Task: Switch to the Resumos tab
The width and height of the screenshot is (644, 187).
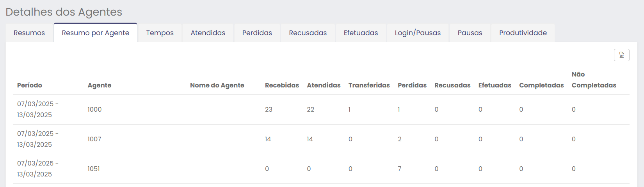Action: tap(29, 33)
